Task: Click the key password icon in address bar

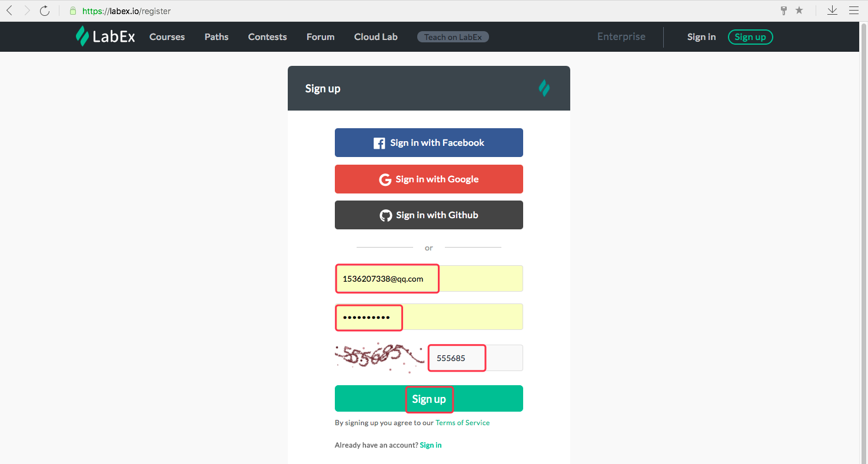Action: pos(784,11)
